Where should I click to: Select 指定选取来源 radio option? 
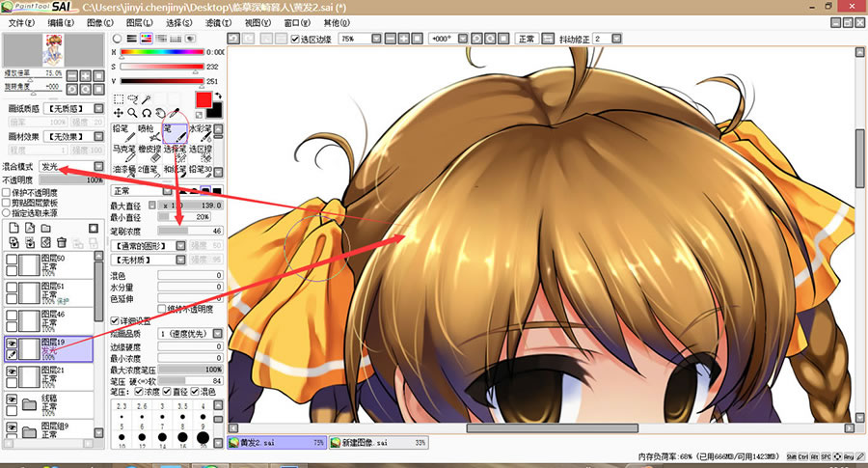pyautogui.click(x=7, y=212)
